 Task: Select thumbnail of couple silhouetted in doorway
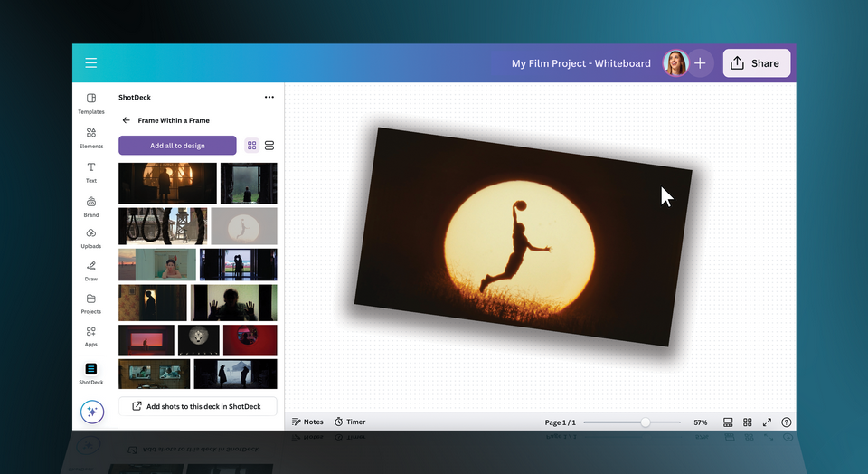point(238,265)
